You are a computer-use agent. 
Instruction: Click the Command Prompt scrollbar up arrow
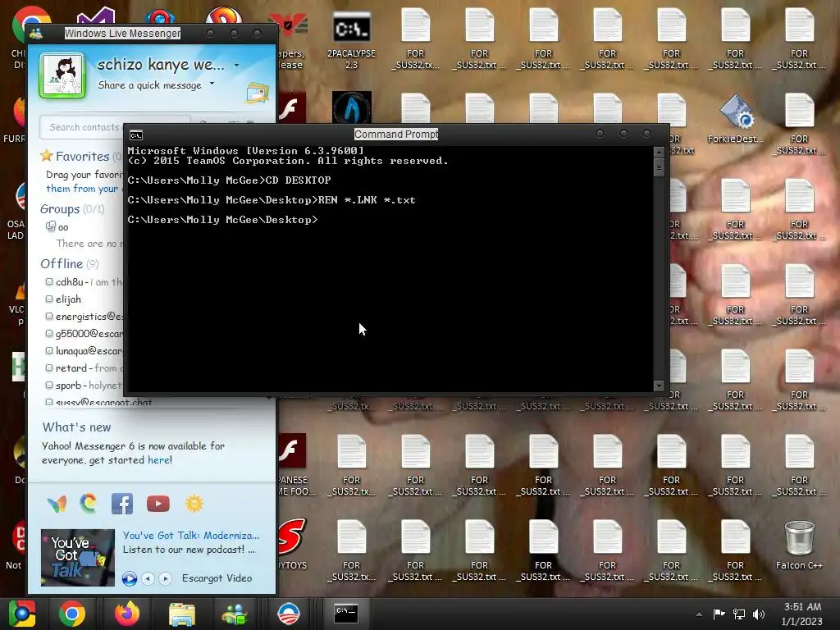(x=659, y=152)
